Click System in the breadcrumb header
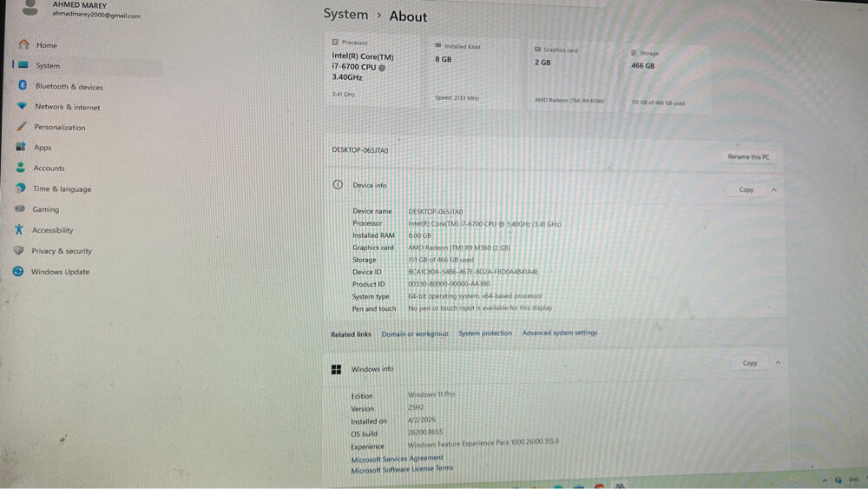868x489 pixels. click(x=345, y=15)
